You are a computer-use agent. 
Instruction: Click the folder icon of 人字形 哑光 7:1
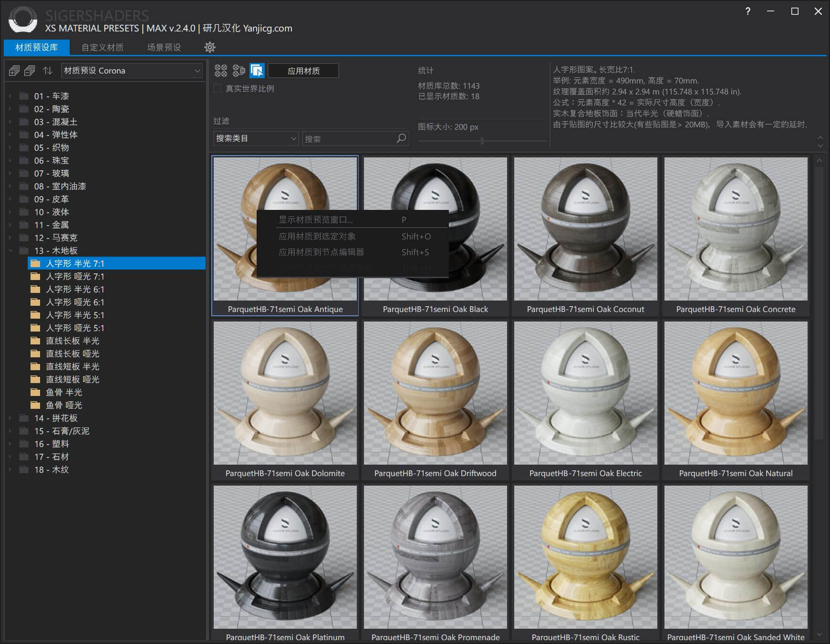coord(35,276)
